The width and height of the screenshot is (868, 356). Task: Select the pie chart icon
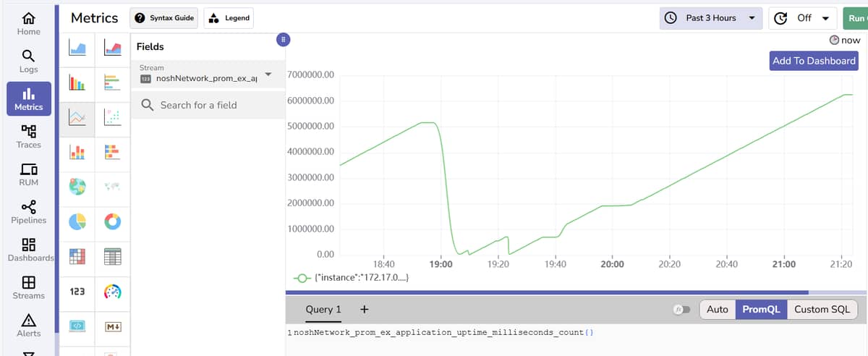(x=77, y=221)
